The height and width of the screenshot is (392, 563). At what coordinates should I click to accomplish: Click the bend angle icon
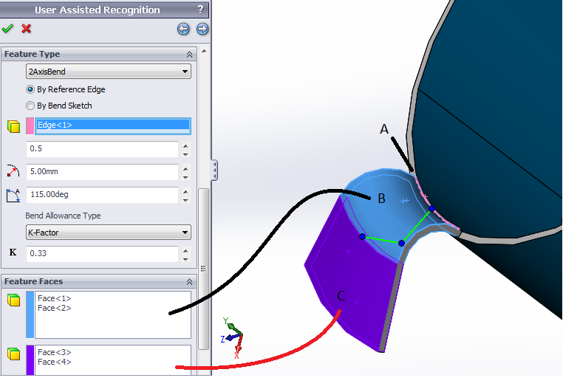point(13,196)
